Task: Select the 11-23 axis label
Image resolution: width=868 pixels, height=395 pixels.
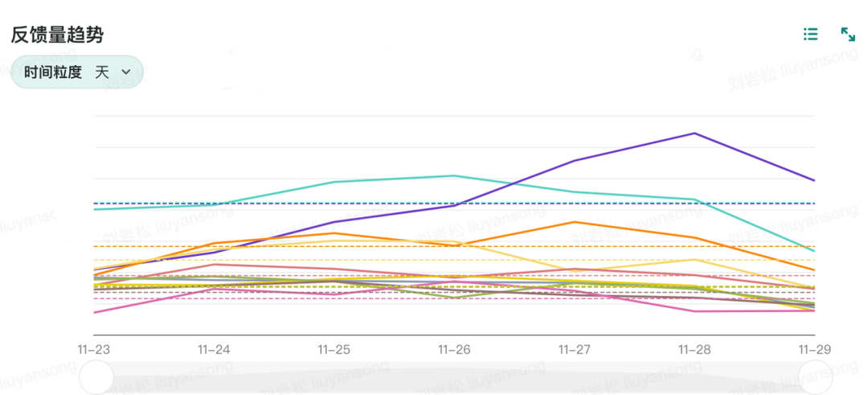Action: click(x=93, y=350)
